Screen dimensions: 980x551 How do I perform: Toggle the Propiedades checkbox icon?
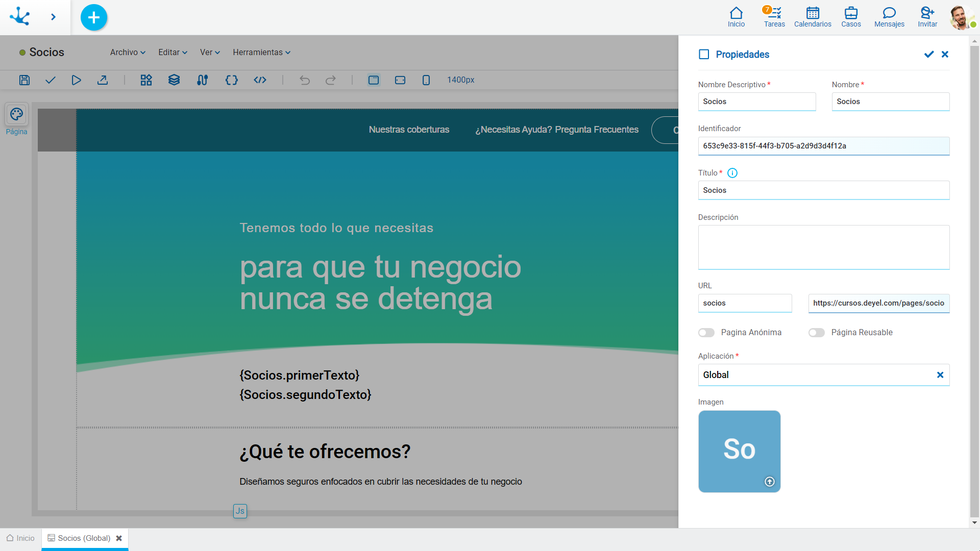click(704, 54)
